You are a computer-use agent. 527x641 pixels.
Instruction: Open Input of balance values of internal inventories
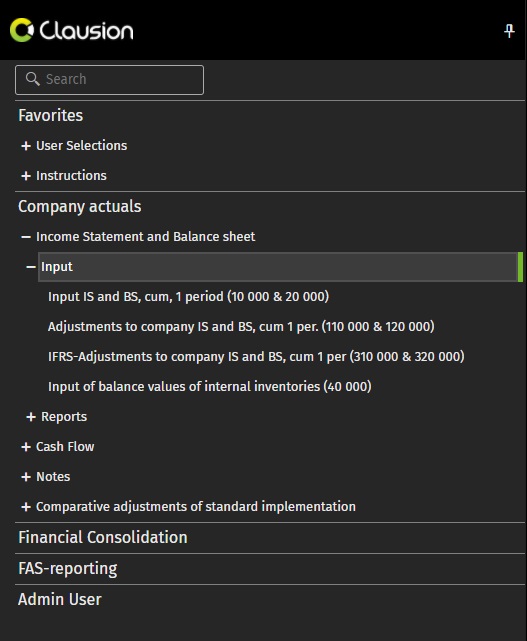tap(210, 387)
